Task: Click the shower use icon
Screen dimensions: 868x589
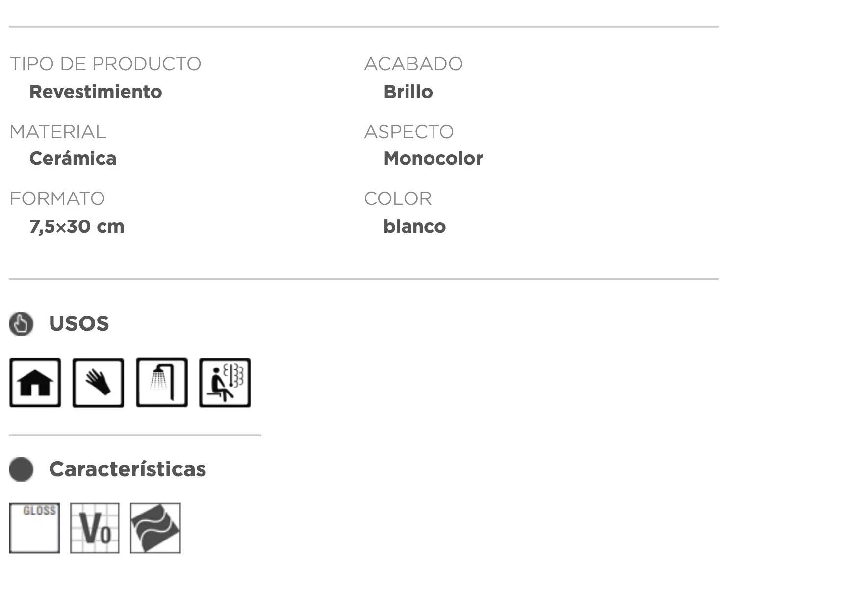Action: pos(162,383)
